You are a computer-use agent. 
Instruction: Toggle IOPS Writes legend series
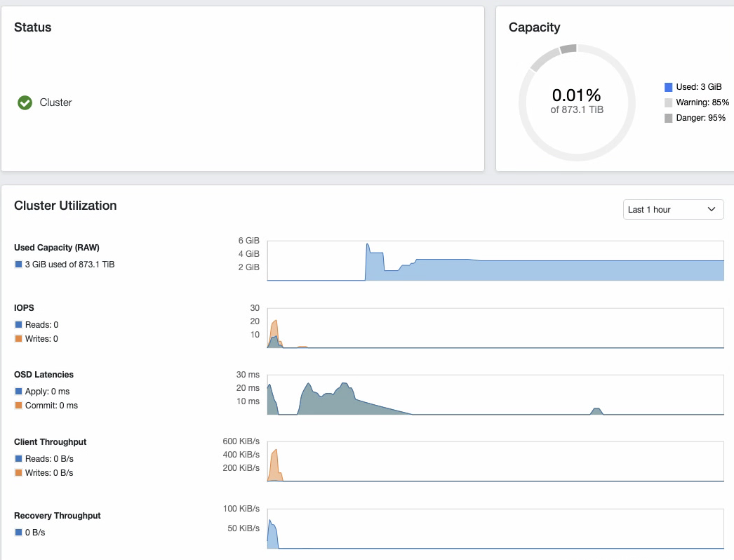pyautogui.click(x=18, y=339)
